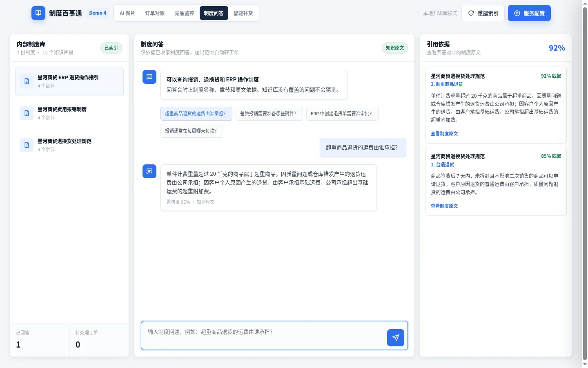Click the 89% 匹配 label on the second citation
This screenshot has height=368, width=588.
pyautogui.click(x=551, y=156)
